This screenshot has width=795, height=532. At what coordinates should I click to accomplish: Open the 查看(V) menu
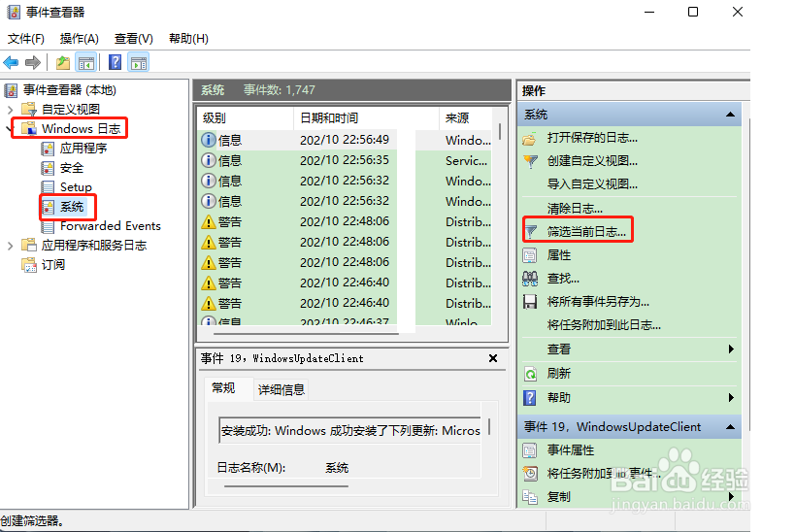[133, 39]
